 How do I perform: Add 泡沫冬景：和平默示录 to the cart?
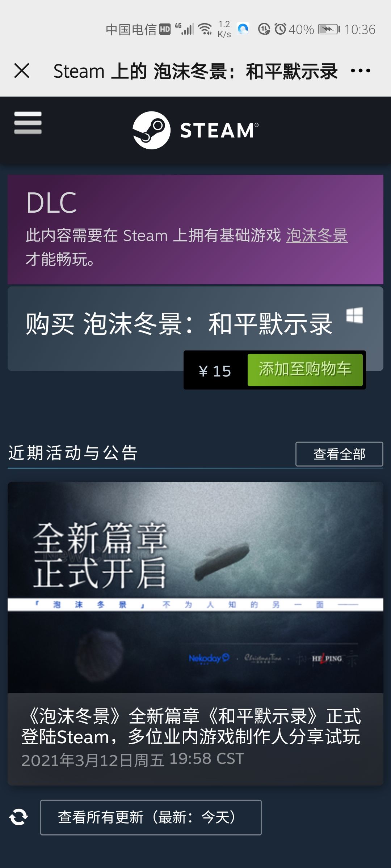coord(305,370)
